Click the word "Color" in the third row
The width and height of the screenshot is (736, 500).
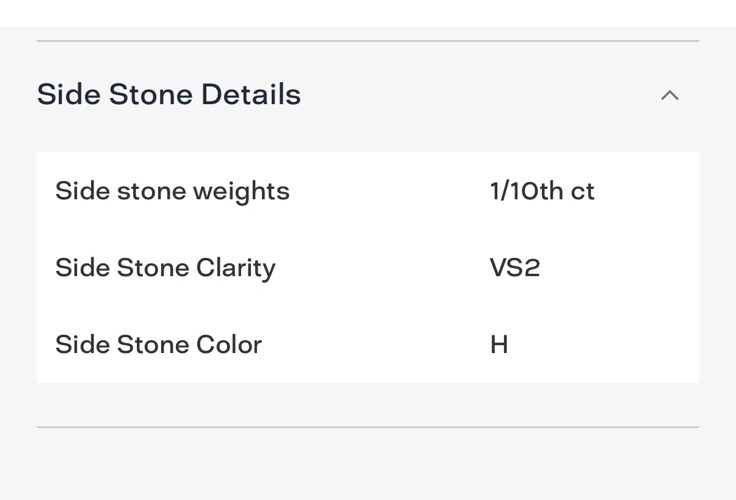click(230, 345)
